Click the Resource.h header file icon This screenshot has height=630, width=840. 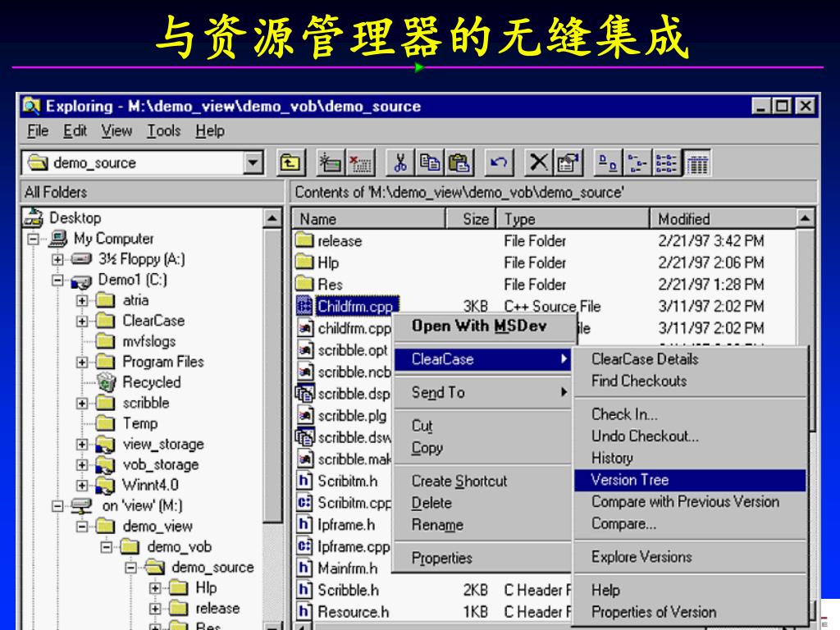coord(304,611)
